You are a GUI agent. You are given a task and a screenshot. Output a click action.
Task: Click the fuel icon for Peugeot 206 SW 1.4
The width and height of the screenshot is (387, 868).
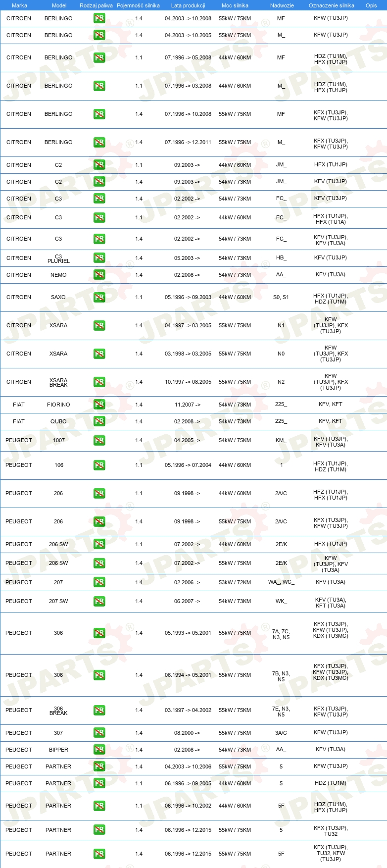(99, 563)
